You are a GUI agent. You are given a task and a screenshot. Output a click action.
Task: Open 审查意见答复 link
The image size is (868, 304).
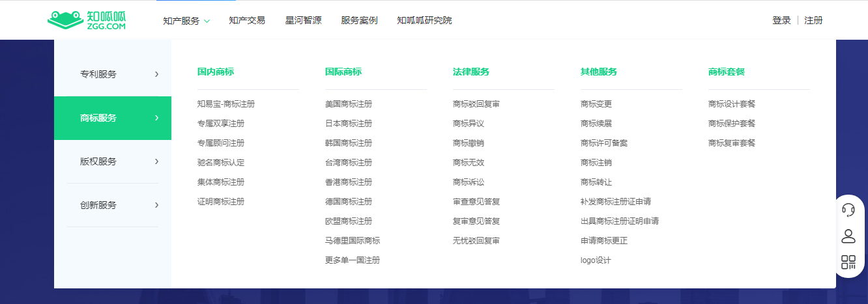click(476, 202)
